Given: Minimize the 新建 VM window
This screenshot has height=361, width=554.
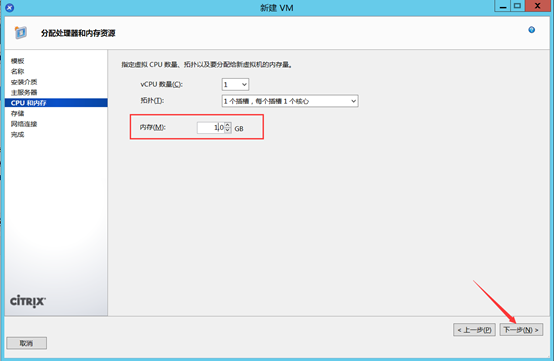Looking at the screenshot, I should (x=502, y=6).
